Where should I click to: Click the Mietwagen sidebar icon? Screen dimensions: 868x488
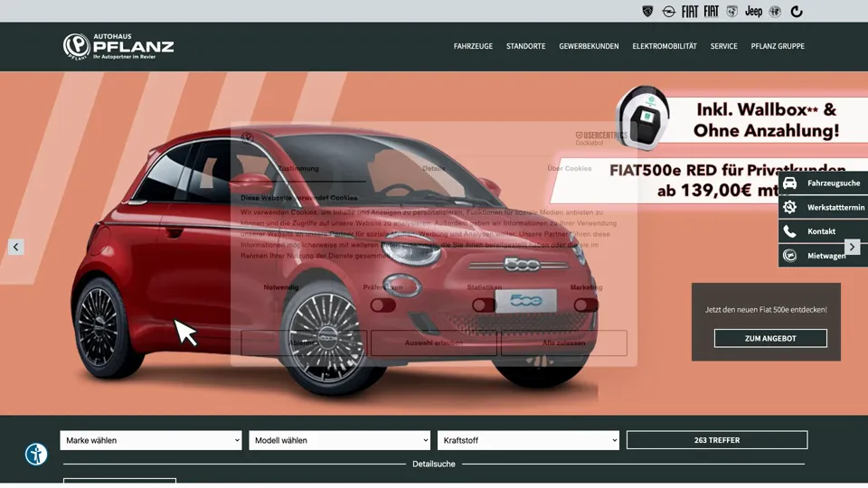tap(790, 256)
